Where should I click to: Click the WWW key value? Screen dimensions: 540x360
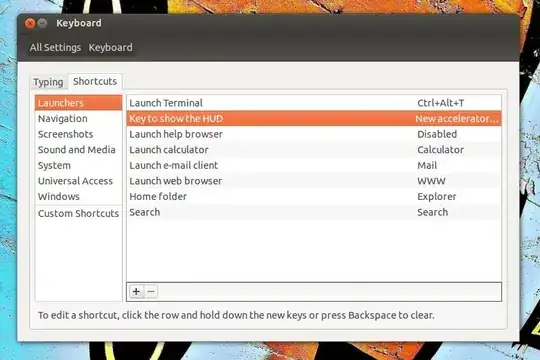coord(431,181)
